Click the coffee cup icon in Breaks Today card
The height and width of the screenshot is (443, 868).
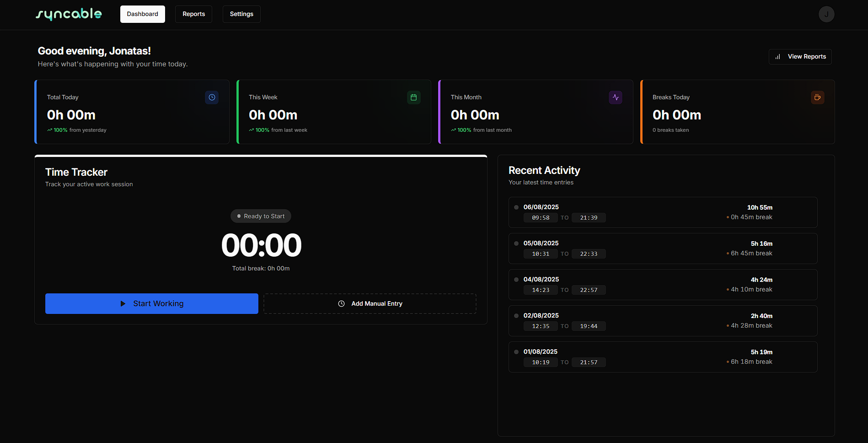(x=817, y=97)
